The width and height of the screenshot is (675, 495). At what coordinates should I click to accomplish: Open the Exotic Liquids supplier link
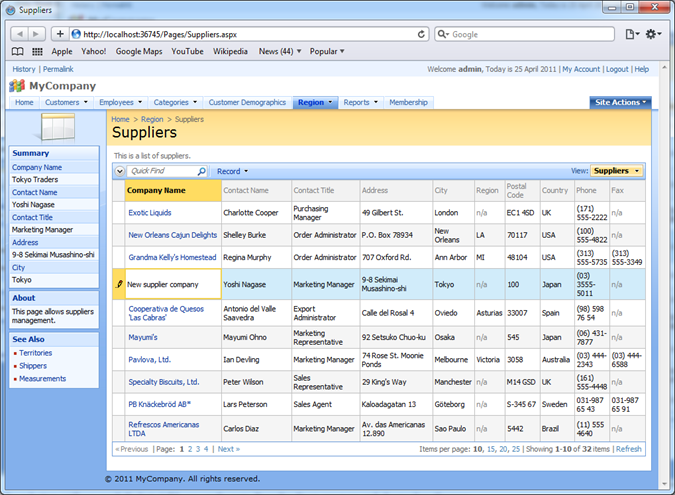pyautogui.click(x=149, y=213)
